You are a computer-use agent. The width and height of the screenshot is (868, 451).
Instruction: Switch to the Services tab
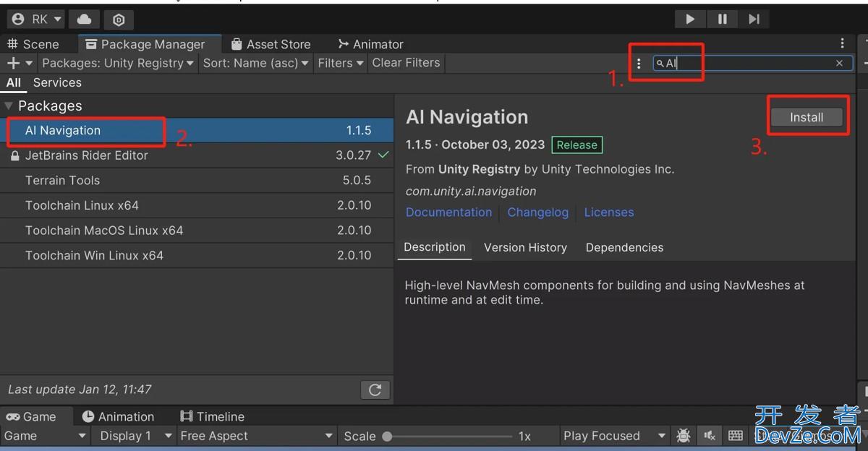[x=57, y=82]
